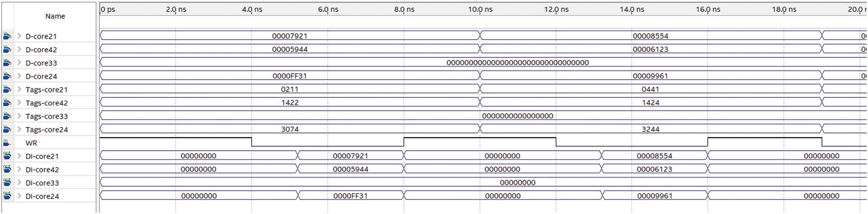868x214 pixels.
Task: Click the 4.0 ns mark on time ruler
Action: pyautogui.click(x=252, y=10)
